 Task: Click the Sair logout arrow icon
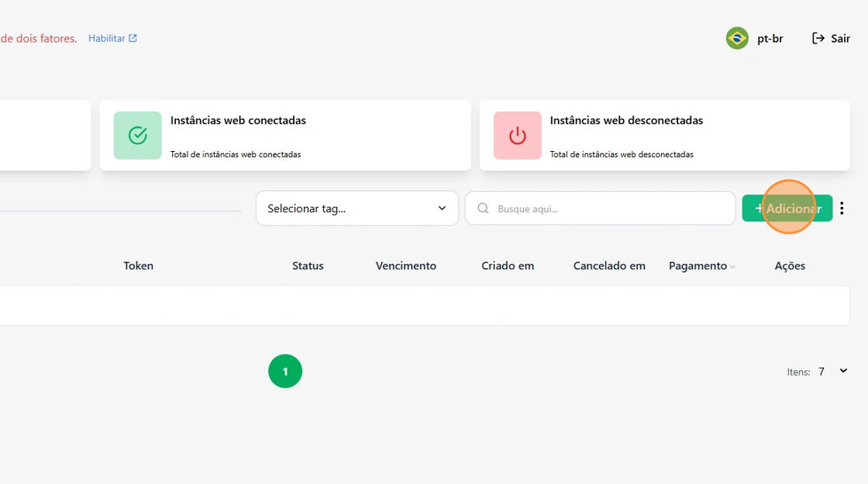[x=818, y=38]
